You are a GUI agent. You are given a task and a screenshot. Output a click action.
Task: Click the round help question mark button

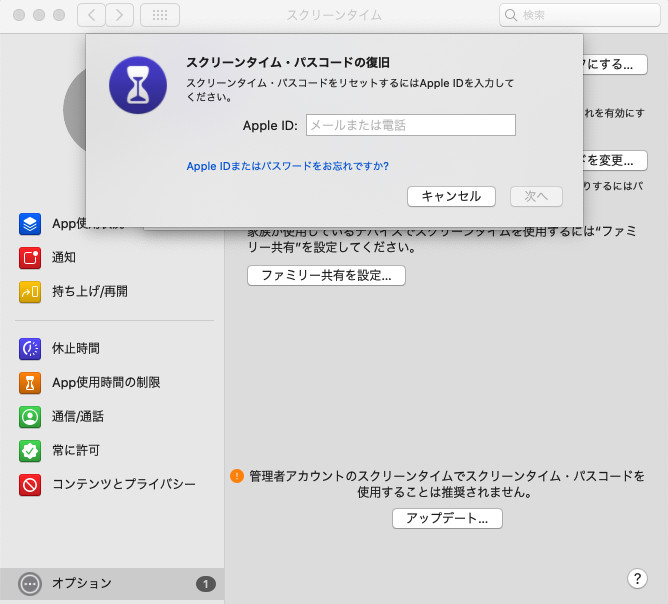(x=637, y=578)
